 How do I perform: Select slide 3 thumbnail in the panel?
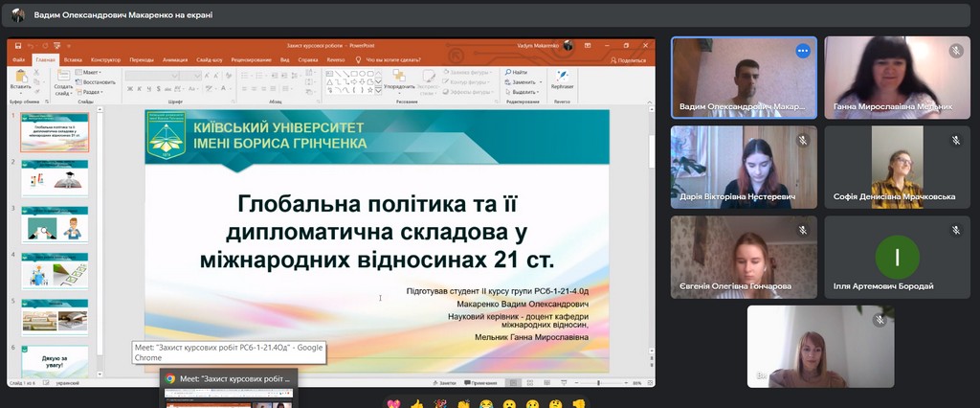pos(55,222)
